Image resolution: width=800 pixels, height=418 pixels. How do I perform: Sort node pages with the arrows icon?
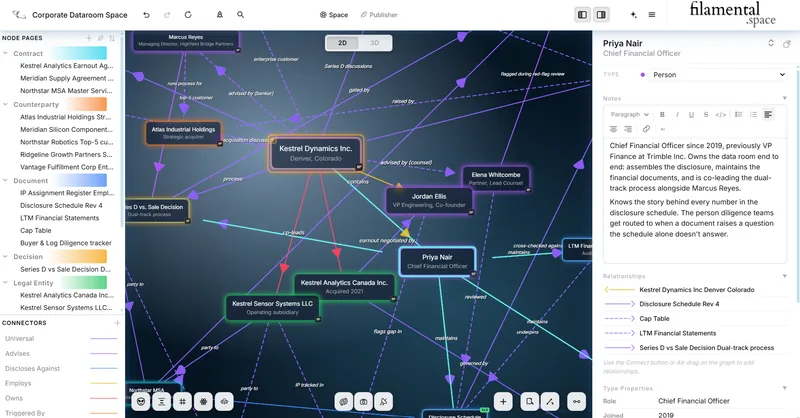[112, 38]
